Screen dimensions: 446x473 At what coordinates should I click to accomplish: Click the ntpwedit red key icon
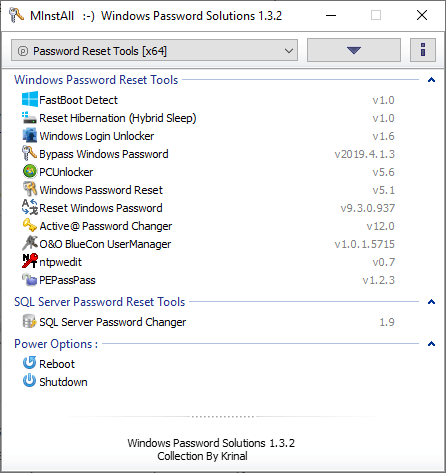(30, 261)
